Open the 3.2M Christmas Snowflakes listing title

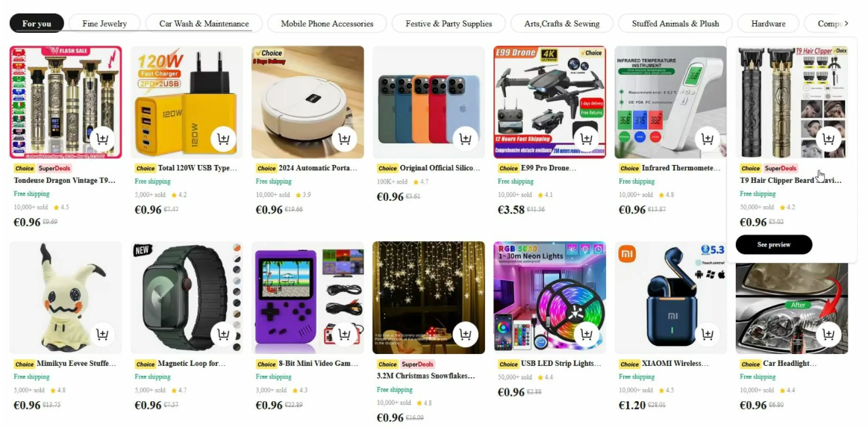(x=426, y=376)
